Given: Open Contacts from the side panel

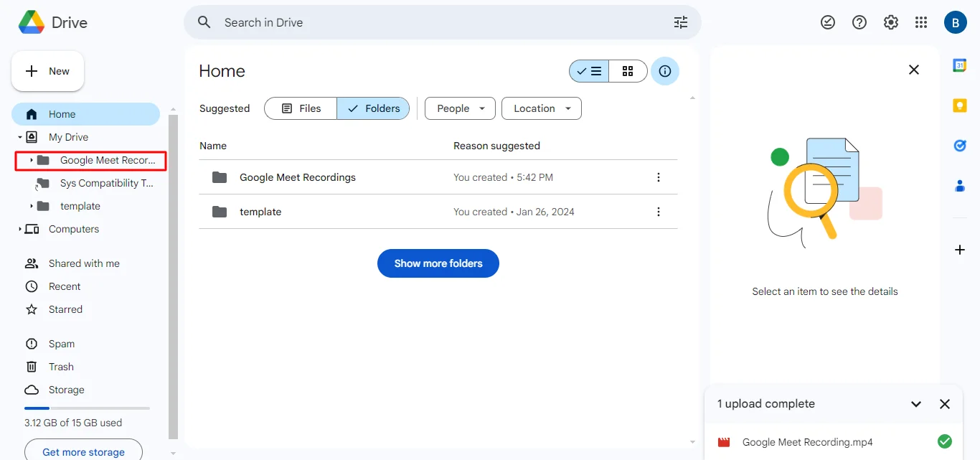Looking at the screenshot, I should pyautogui.click(x=960, y=186).
